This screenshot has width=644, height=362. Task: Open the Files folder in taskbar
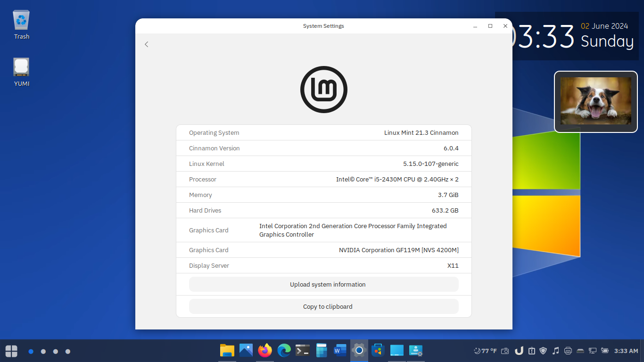(227, 350)
